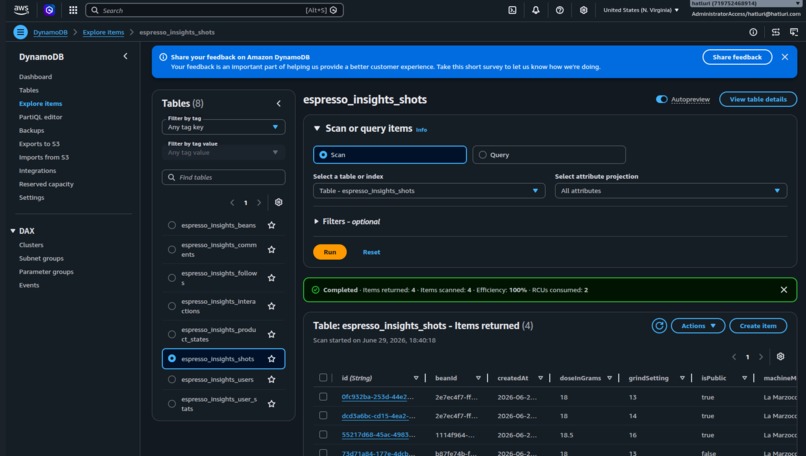This screenshot has height=456, width=806.
Task: Open the table or index dropdown
Action: pyautogui.click(x=429, y=191)
